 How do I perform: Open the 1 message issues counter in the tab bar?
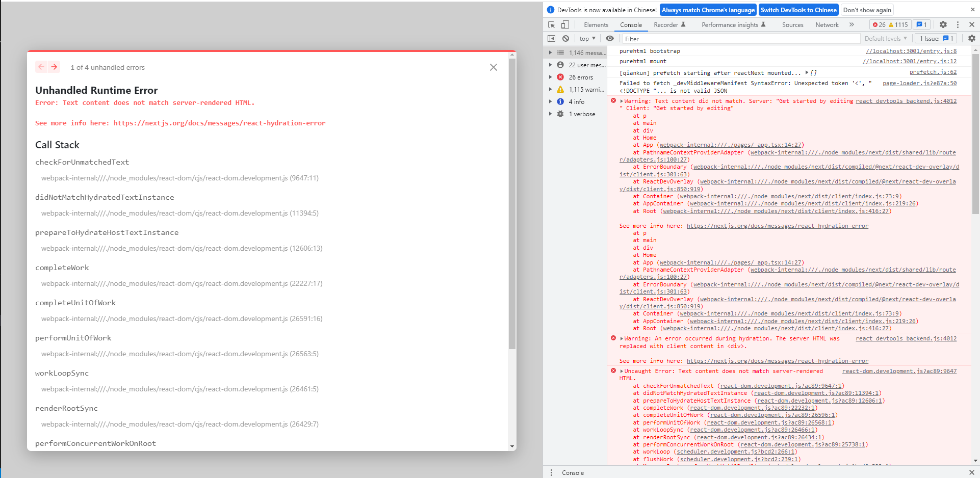tap(922, 24)
